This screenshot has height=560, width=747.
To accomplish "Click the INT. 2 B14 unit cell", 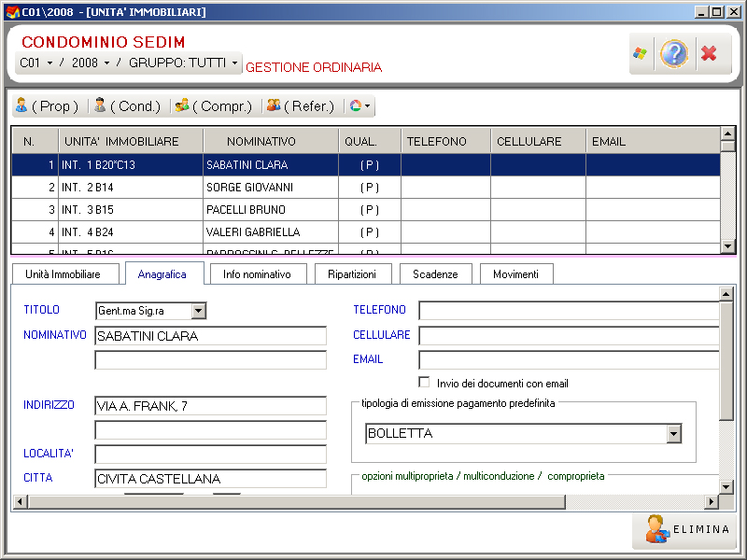I will click(131, 188).
